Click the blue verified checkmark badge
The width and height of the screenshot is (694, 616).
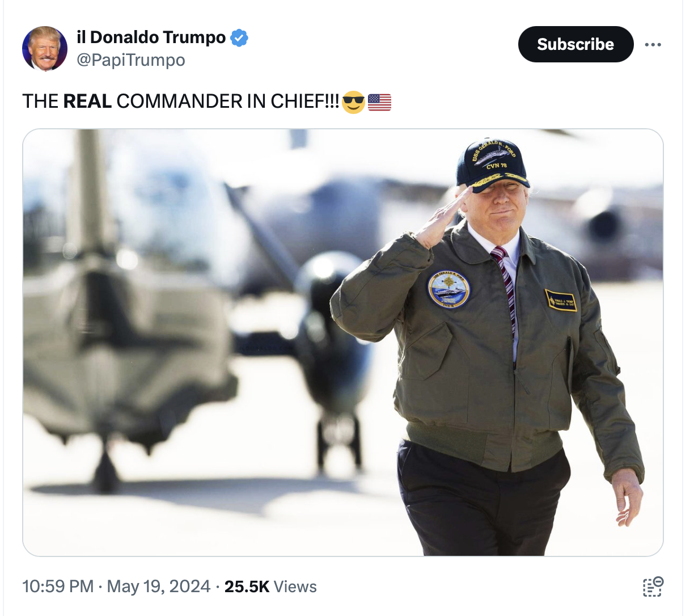tap(239, 37)
